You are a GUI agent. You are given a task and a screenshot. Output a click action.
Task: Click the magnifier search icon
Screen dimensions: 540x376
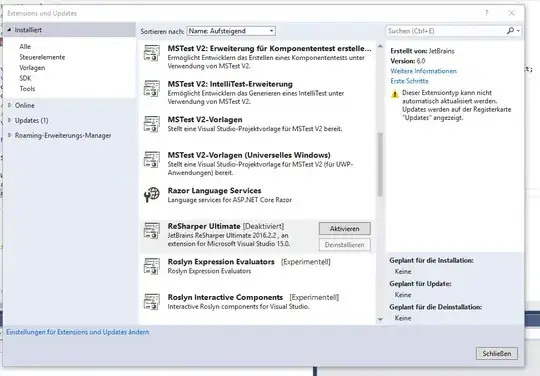tap(510, 31)
